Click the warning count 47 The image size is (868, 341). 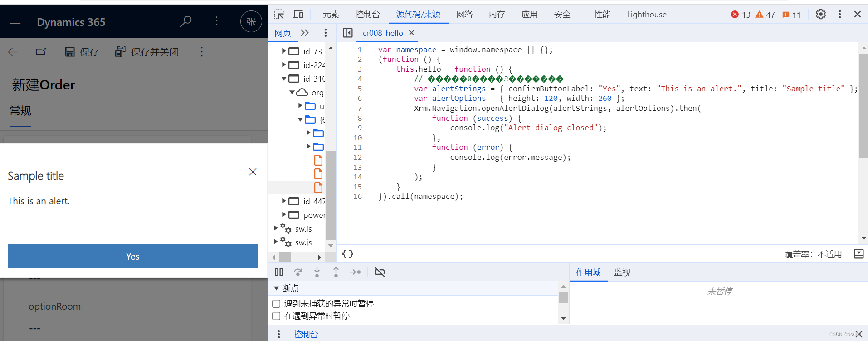[765, 15]
